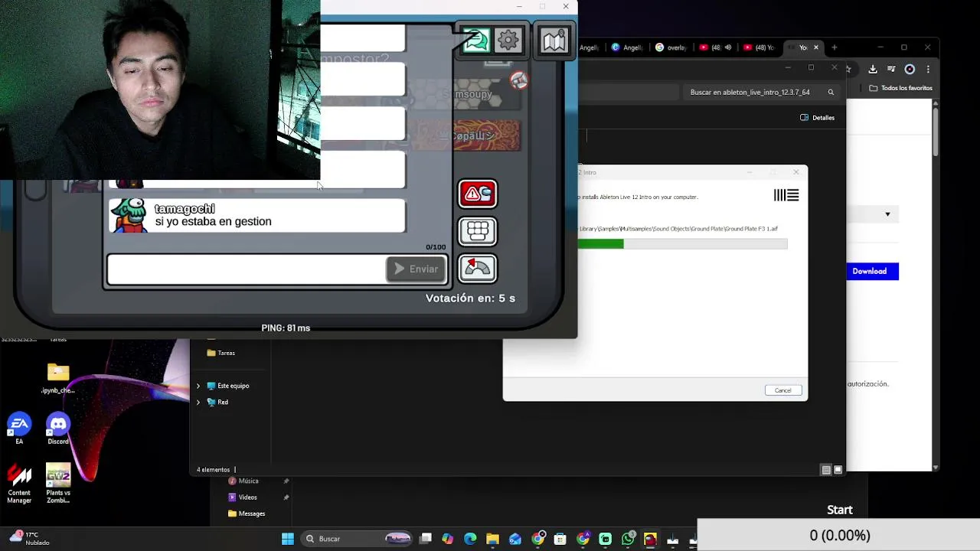
Task: Click the taskbar Buscar search box
Action: coord(358,539)
